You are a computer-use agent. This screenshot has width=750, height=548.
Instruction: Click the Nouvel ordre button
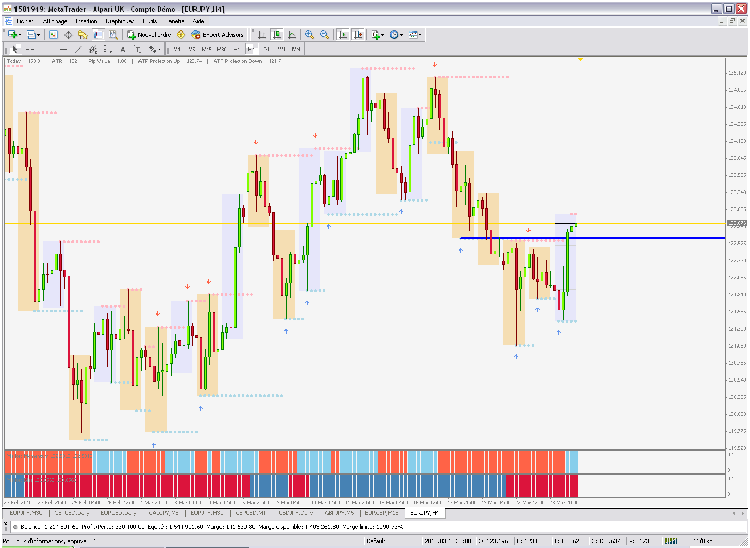[x=149, y=34]
